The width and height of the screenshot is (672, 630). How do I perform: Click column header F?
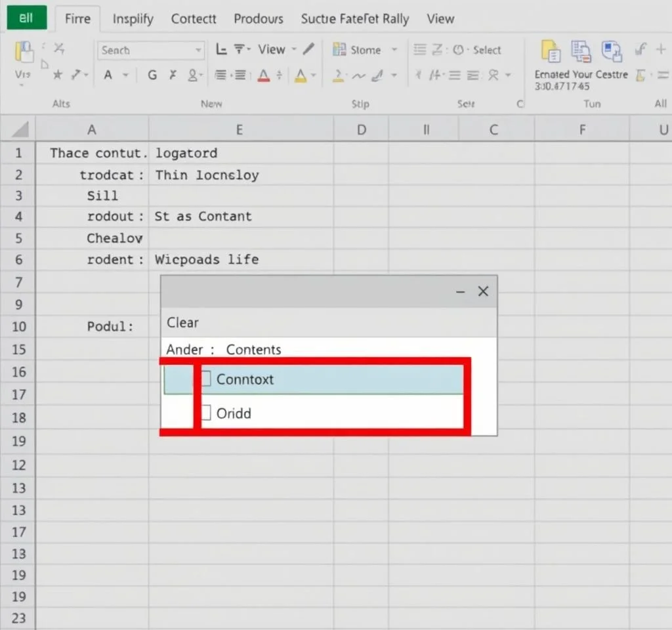click(x=581, y=130)
